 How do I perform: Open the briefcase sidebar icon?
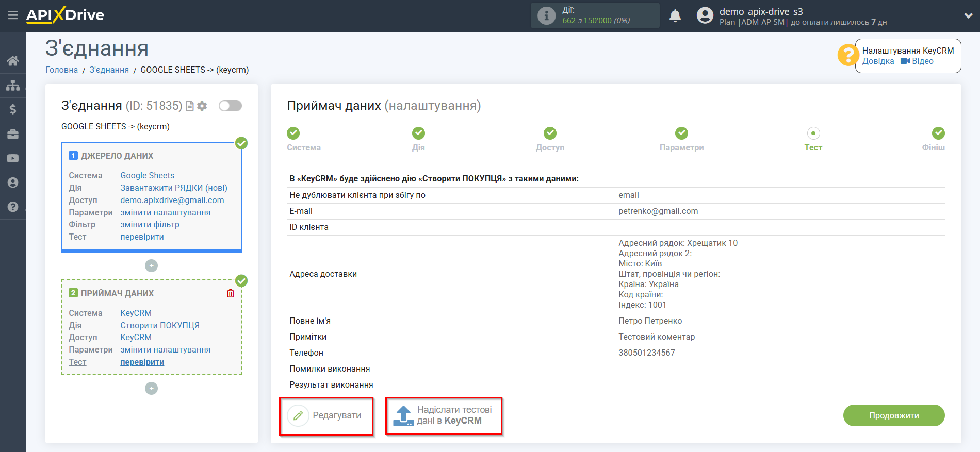13,134
